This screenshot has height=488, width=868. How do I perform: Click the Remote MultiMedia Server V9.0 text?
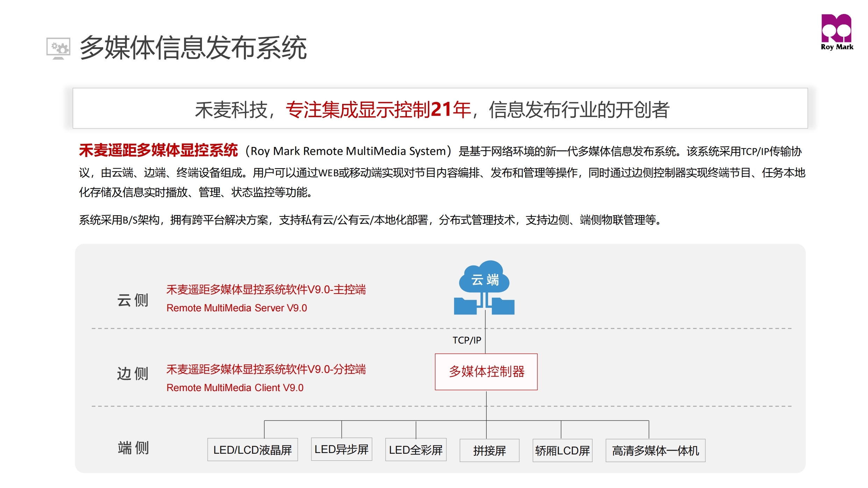[237, 308]
